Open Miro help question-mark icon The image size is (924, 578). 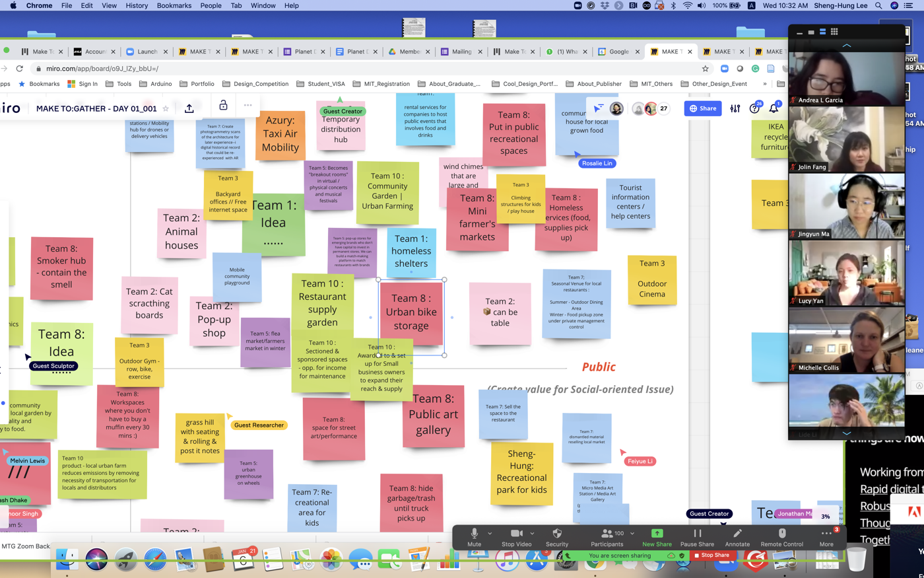point(754,109)
